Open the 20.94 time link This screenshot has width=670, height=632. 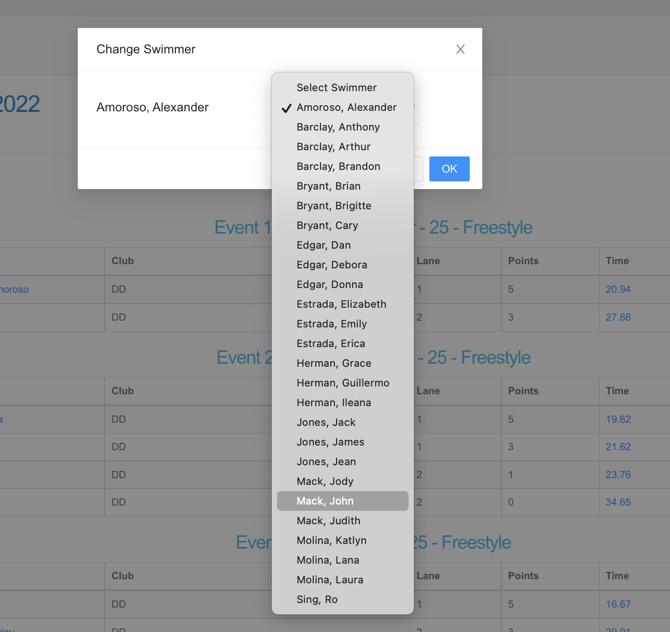tap(618, 290)
